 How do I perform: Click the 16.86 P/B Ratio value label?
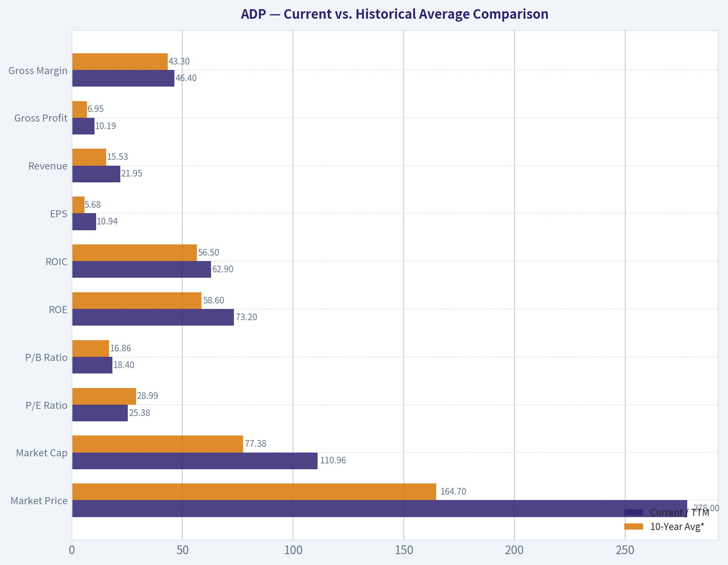click(121, 348)
